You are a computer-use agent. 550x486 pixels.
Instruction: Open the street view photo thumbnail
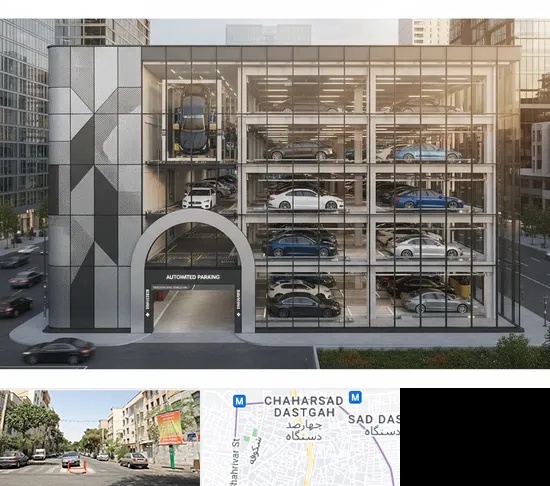(100, 438)
